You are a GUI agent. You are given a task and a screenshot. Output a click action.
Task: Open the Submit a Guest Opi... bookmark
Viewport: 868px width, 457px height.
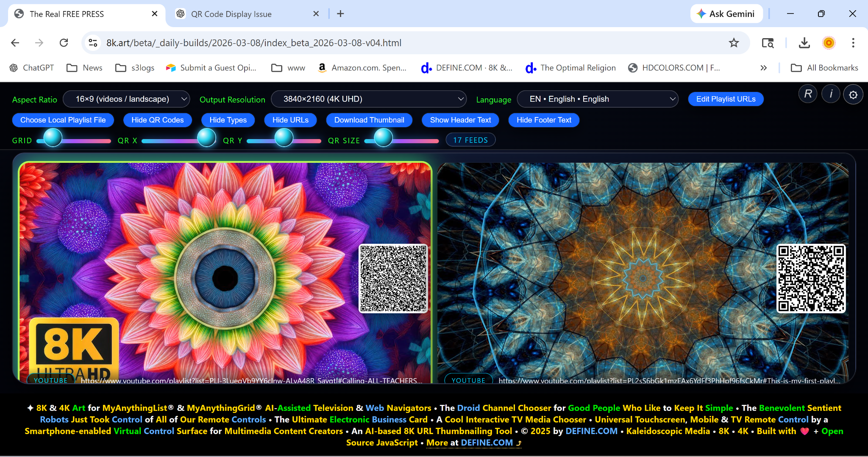coord(211,68)
